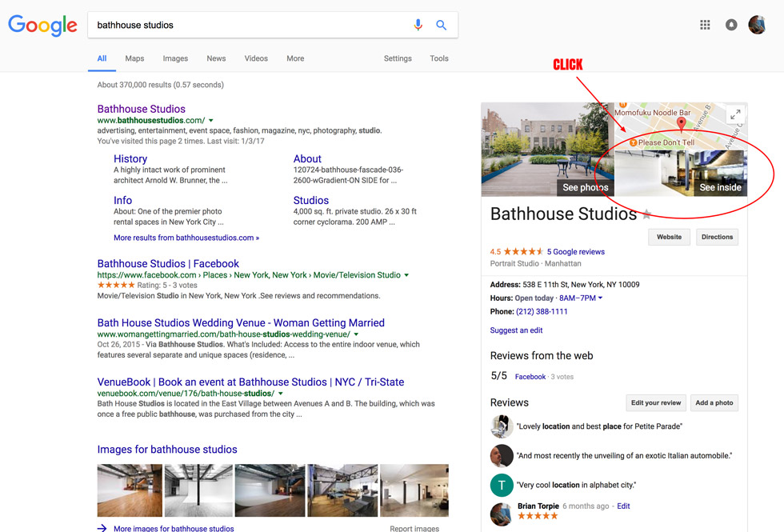Screen dimensions: 784x532
Task: Click the Google logo
Action: pyautogui.click(x=42, y=25)
